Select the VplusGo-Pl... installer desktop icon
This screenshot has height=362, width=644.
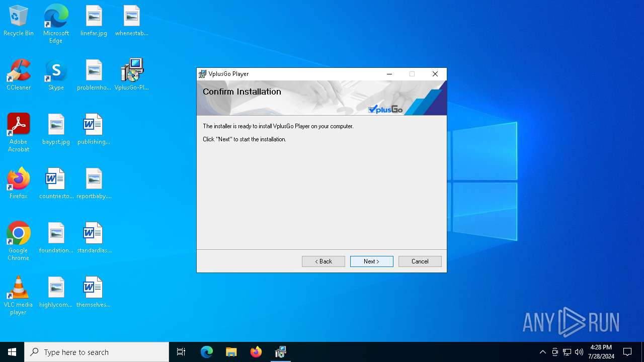[131, 75]
